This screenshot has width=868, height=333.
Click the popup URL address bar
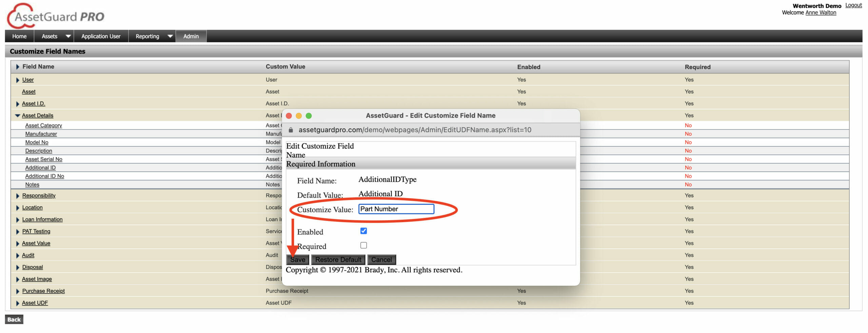click(415, 130)
